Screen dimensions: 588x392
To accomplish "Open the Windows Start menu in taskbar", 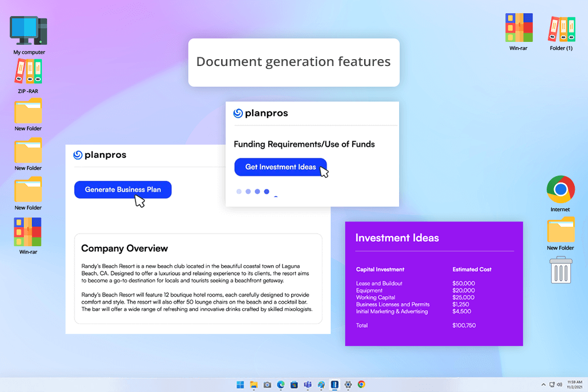I will pyautogui.click(x=240, y=385).
